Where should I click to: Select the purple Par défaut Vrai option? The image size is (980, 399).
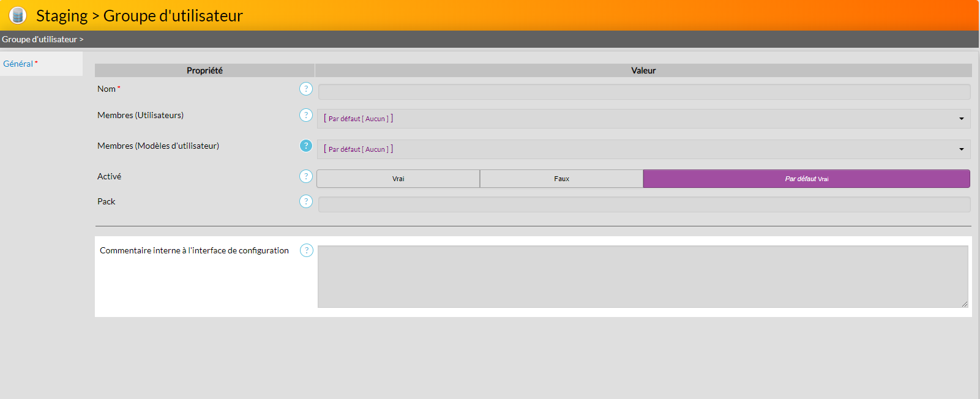[806, 179]
